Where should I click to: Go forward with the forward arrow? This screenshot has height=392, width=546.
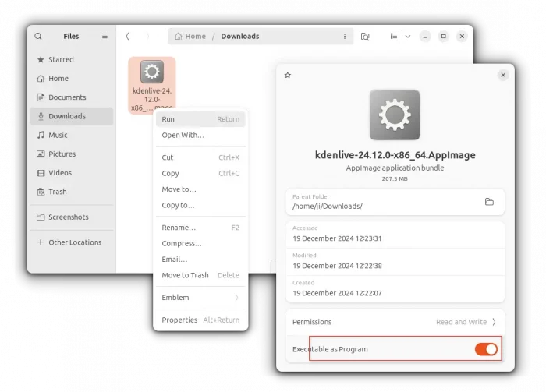click(147, 36)
